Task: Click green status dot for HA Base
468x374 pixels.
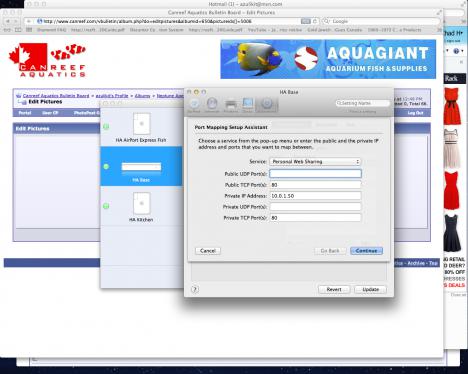Action: 106,166
